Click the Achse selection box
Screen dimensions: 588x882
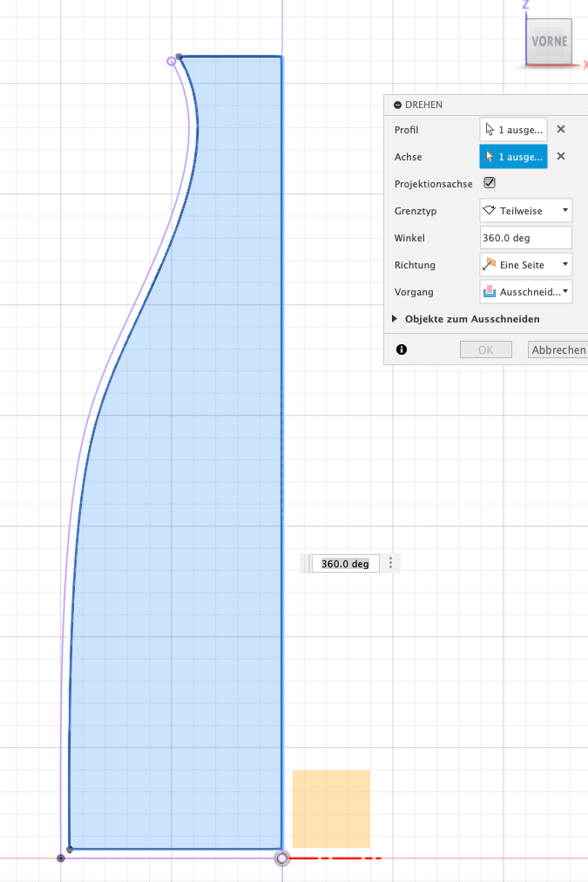point(513,157)
